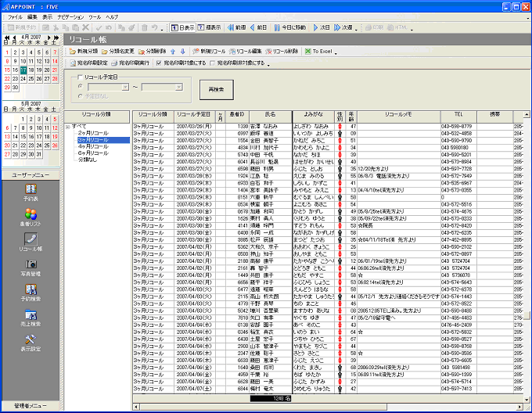This screenshot has height=413, width=532.
Task: Open ユーザーメニュー panel header
Action: coord(31,175)
